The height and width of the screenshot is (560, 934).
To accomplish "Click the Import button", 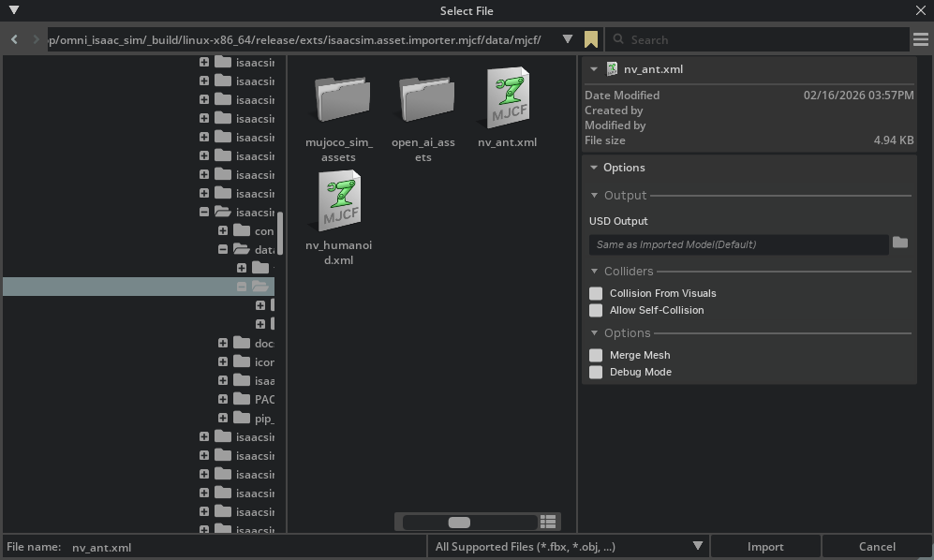I will click(x=765, y=546).
